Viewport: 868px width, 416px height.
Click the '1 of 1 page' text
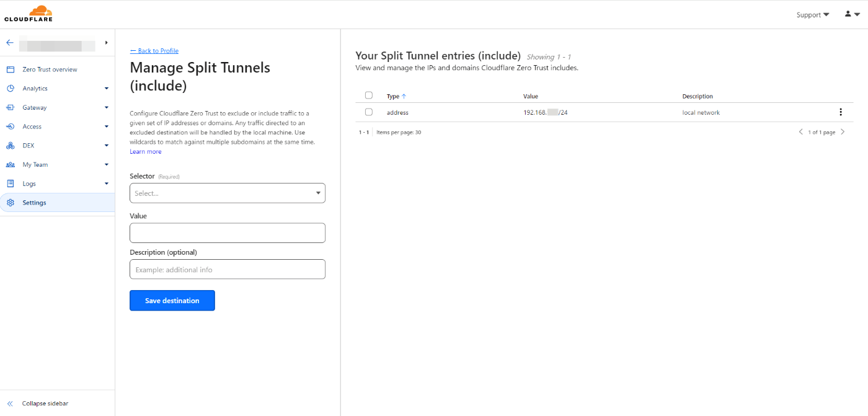[x=821, y=132]
